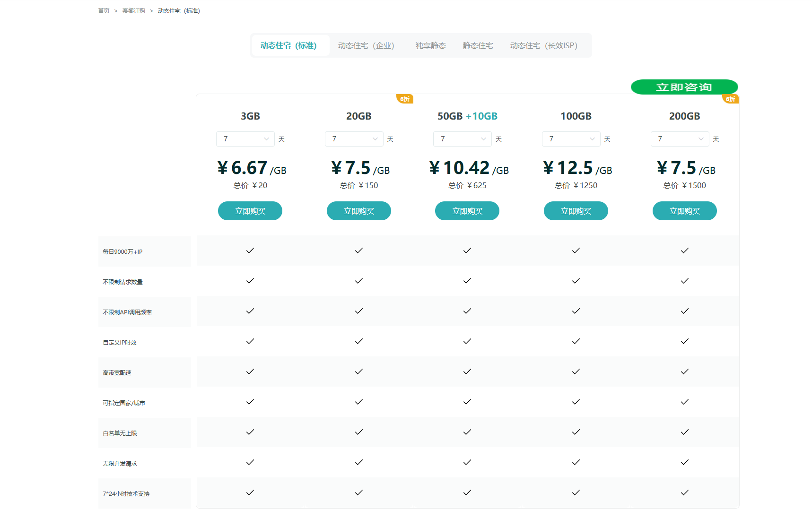
Task: Open days dropdown for 20GB plan
Action: (x=354, y=139)
